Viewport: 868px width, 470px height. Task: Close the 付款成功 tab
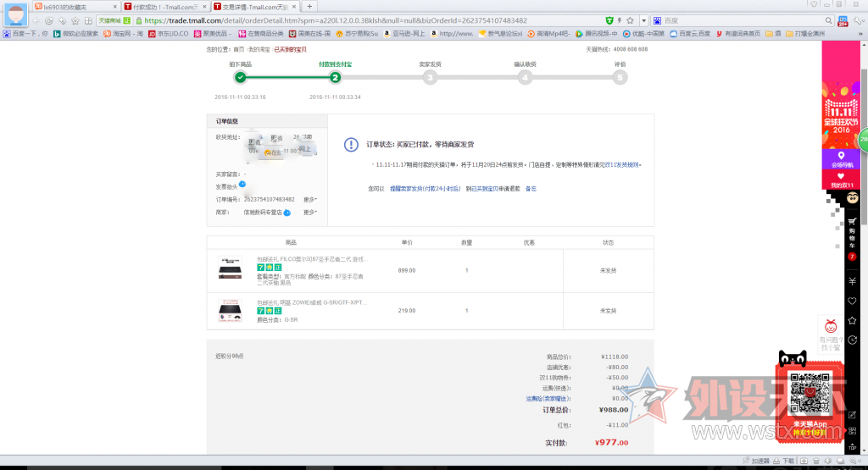coord(204,7)
